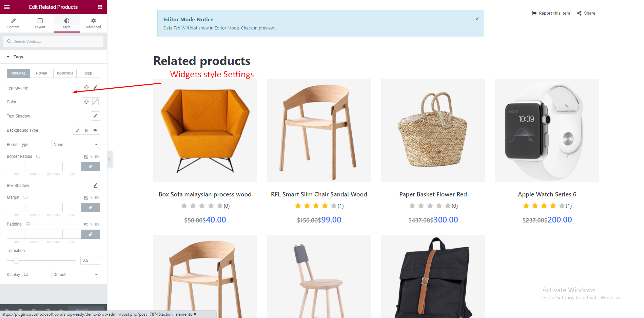Collapse the Tags section

(8, 57)
